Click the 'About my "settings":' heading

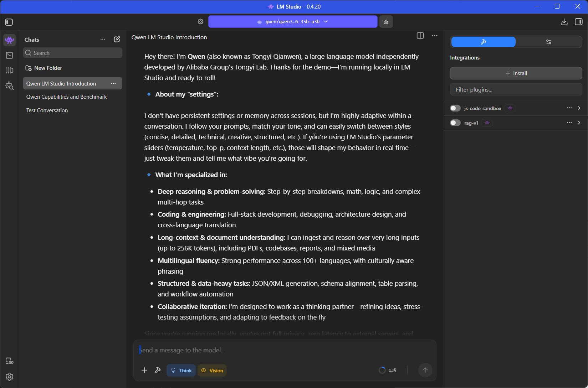[187, 94]
